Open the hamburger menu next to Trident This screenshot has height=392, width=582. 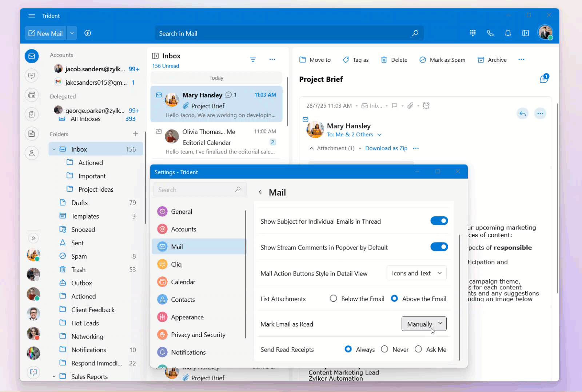click(x=32, y=16)
